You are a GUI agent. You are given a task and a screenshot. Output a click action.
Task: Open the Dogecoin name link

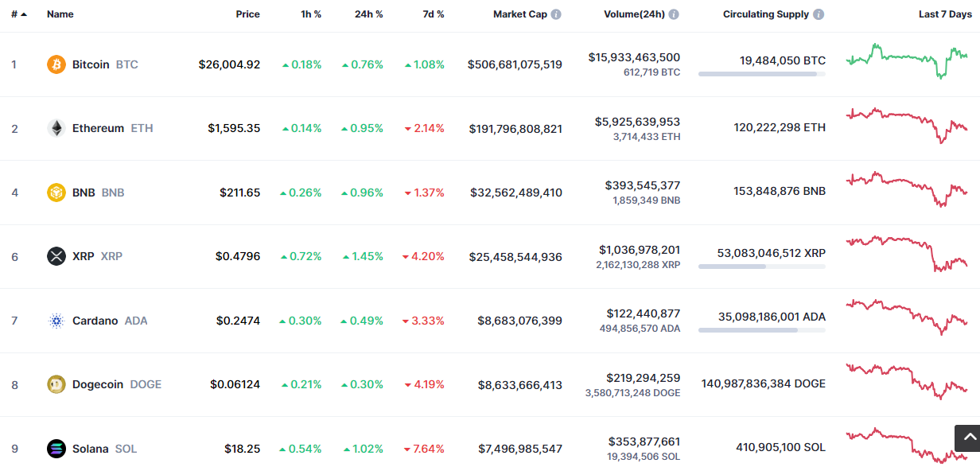(x=98, y=384)
